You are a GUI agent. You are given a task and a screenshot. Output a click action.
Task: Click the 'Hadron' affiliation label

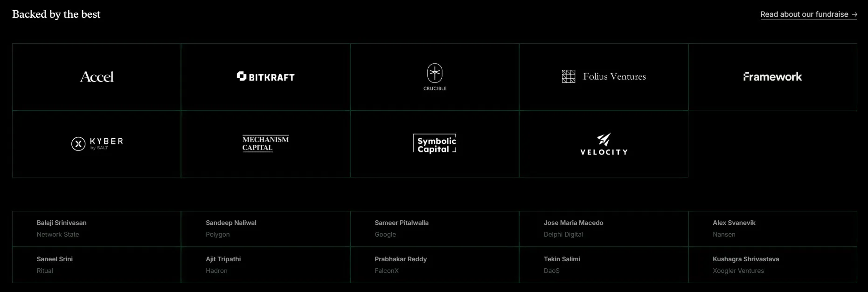[217, 271]
